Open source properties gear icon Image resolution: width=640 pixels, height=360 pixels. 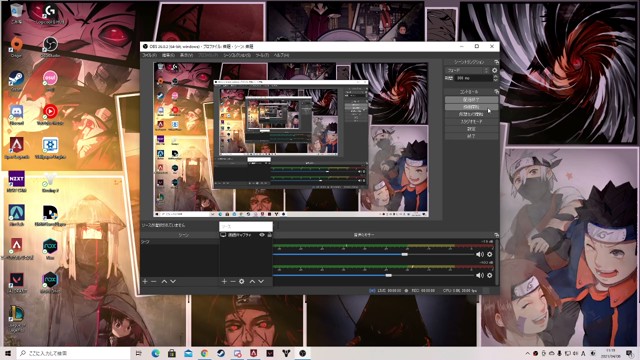(x=242, y=281)
